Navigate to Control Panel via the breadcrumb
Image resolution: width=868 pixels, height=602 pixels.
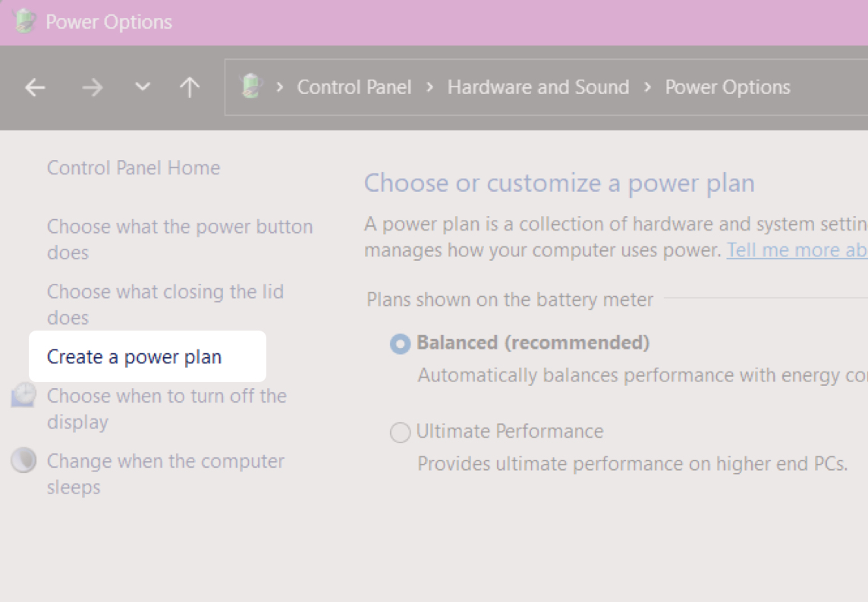[354, 87]
